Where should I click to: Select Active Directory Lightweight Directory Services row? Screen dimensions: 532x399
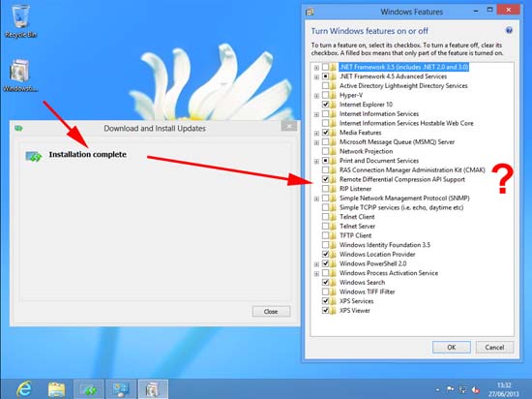pyautogui.click(x=403, y=85)
